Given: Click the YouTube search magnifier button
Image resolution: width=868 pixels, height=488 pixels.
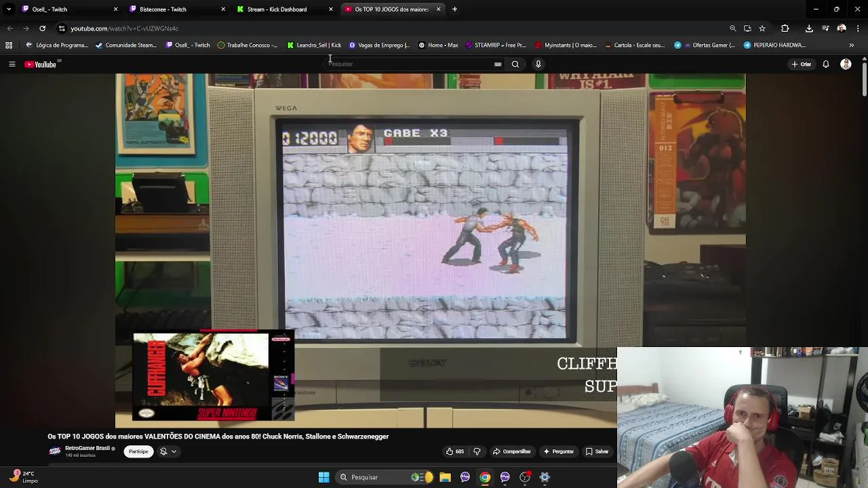Looking at the screenshot, I should [515, 64].
